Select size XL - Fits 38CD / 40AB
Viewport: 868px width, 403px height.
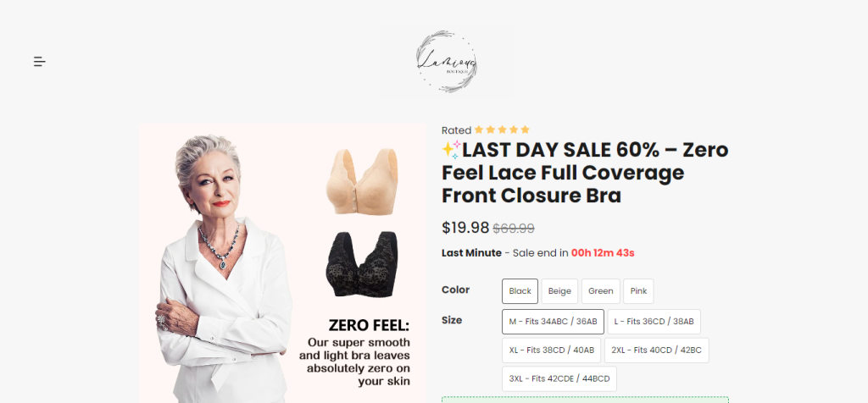(551, 351)
